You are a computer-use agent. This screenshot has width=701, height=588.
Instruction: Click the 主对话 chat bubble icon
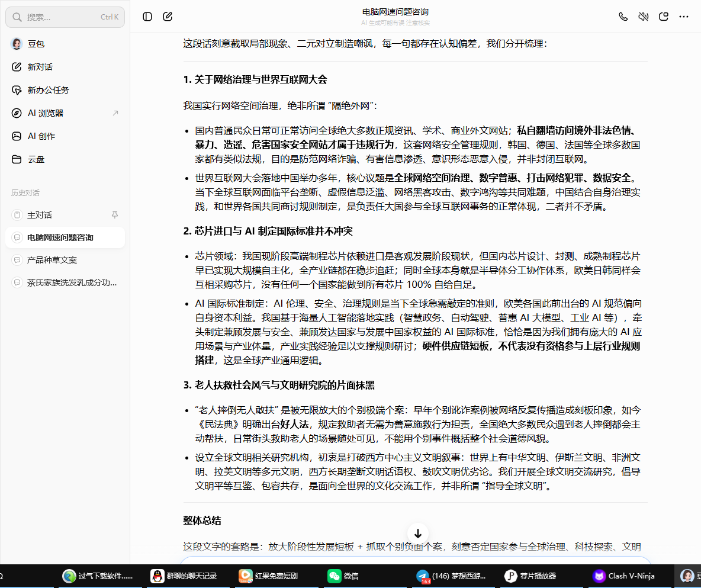(x=17, y=215)
